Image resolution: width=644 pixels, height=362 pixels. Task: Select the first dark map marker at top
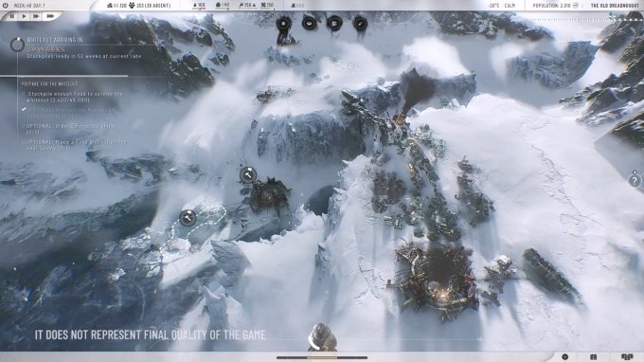point(283,24)
